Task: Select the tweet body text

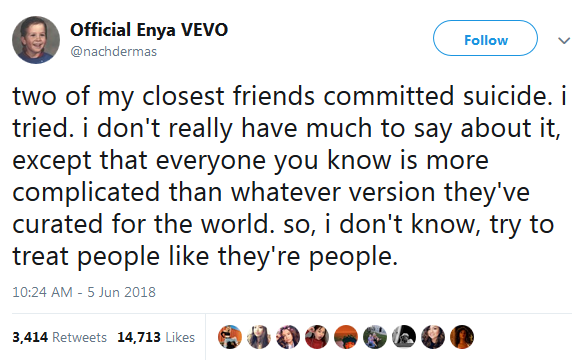Action: [290, 176]
